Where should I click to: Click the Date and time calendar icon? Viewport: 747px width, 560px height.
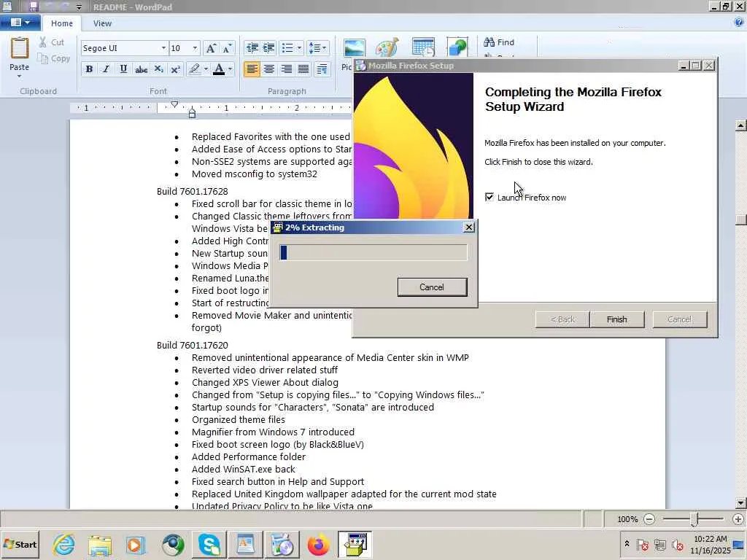pyautogui.click(x=423, y=47)
